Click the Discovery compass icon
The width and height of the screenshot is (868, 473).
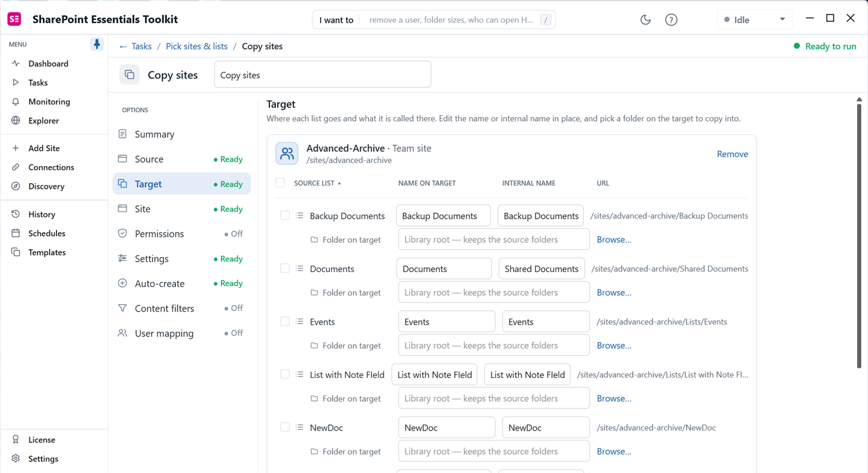[16, 186]
